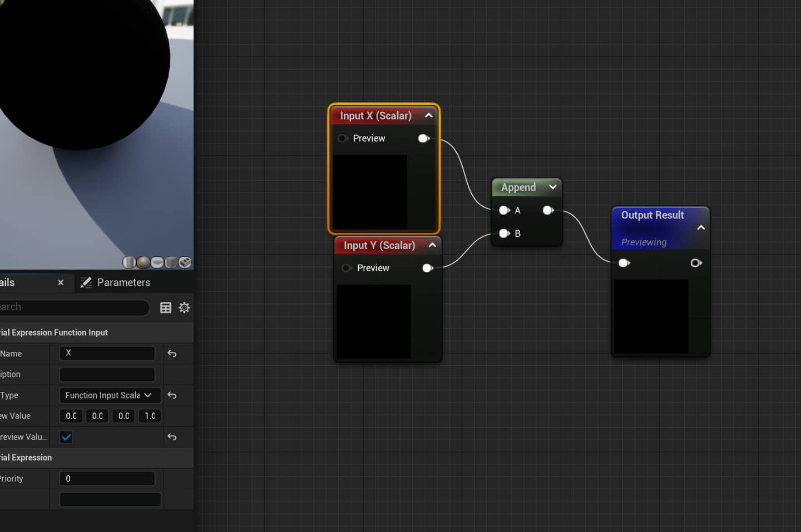The width and height of the screenshot is (801, 532).
Task: Collapse the Output Result node preview
Action: 701,227
